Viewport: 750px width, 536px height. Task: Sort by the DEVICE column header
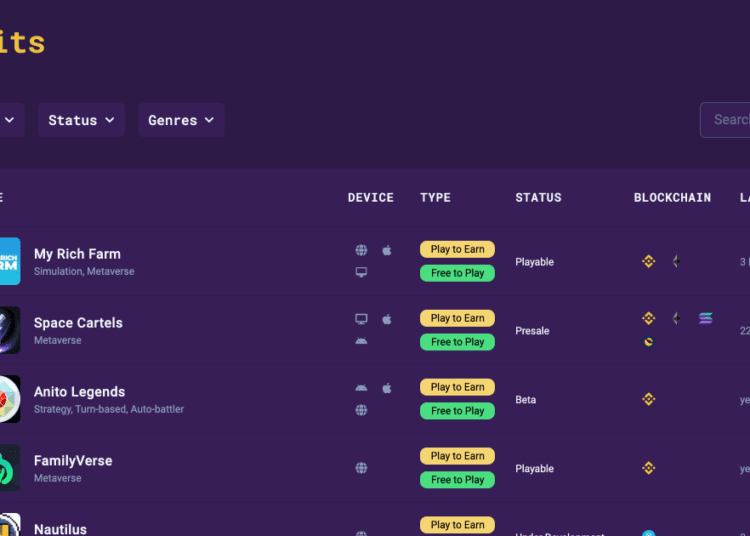pyautogui.click(x=371, y=197)
